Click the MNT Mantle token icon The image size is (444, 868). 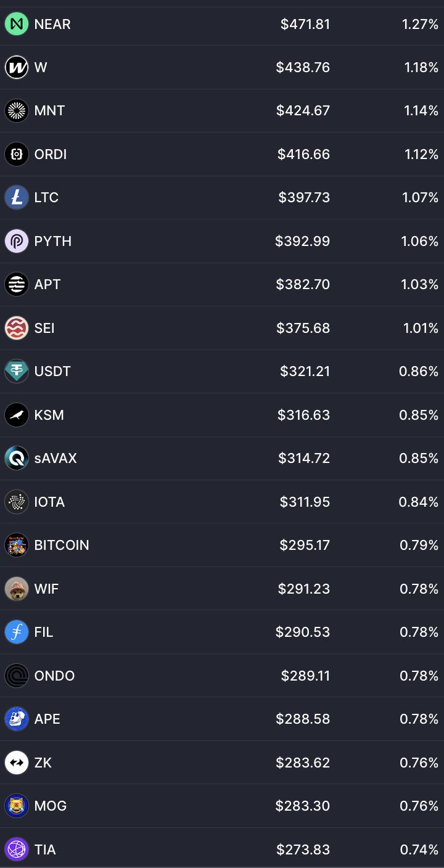point(17,110)
